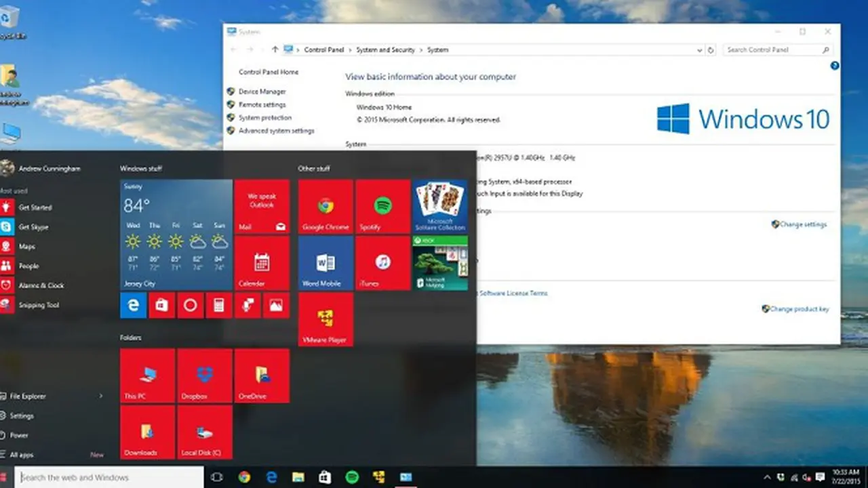Expand File Explorer jump list arrow
This screenshot has height=488, width=868.
(x=101, y=396)
